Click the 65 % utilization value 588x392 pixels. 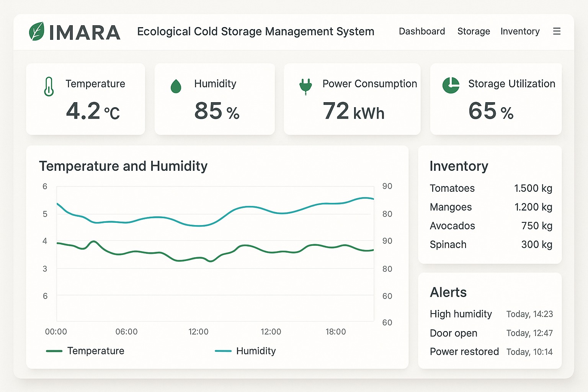(491, 111)
